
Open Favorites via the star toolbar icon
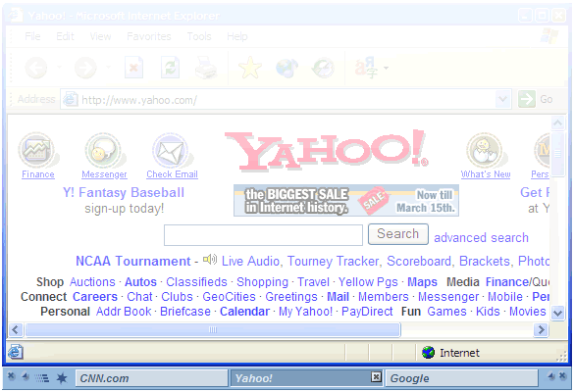250,68
